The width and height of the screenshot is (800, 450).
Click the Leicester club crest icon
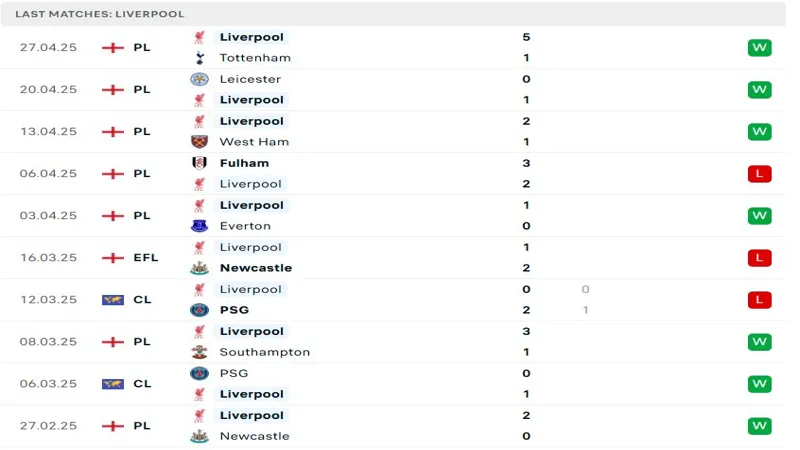pos(199,79)
